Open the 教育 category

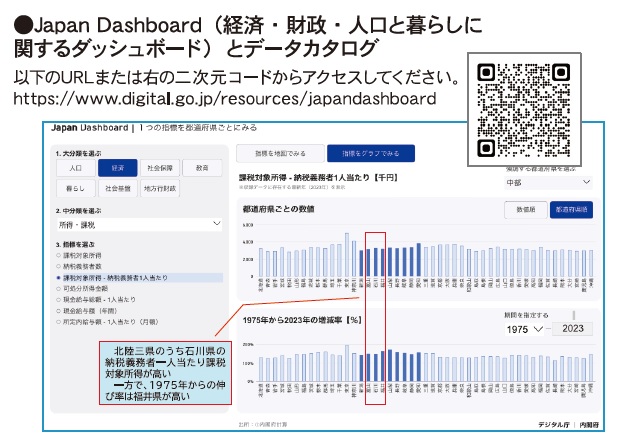tap(202, 168)
